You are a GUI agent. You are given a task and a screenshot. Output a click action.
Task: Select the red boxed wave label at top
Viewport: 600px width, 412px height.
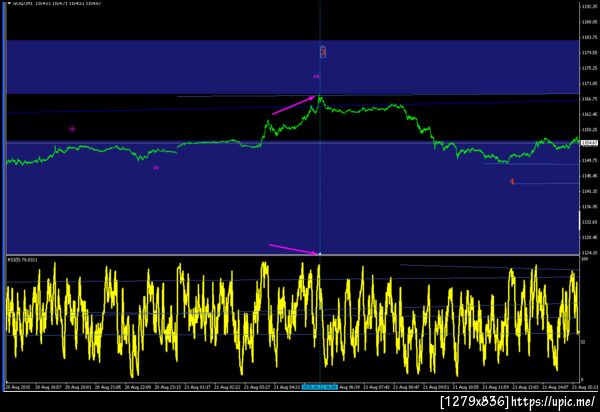click(x=323, y=52)
